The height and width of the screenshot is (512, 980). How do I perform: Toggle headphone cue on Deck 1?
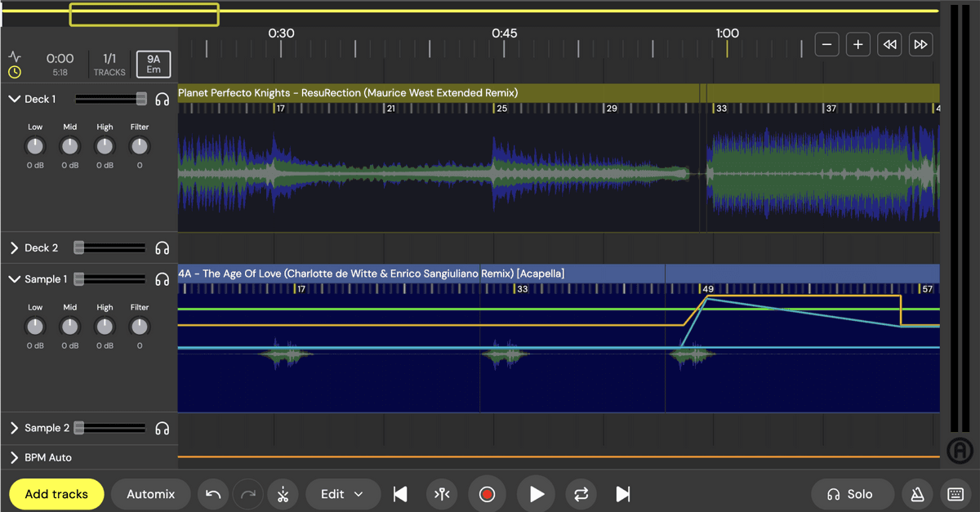[163, 99]
